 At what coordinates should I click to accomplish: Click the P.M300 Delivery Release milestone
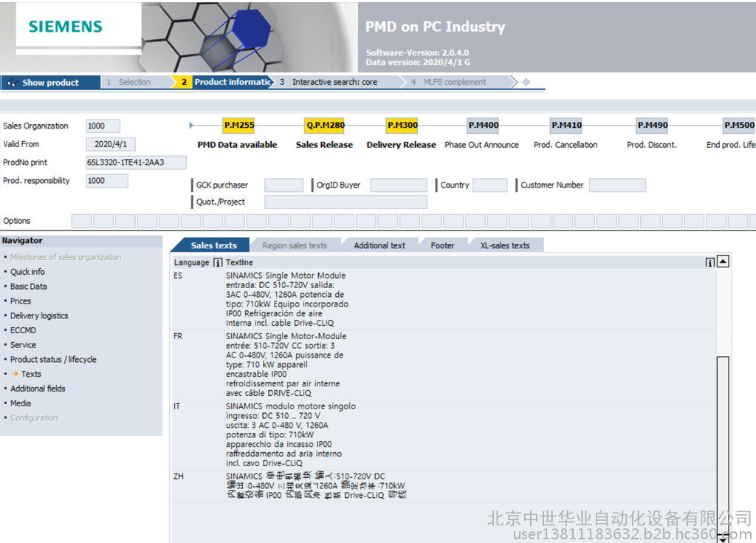pos(402,126)
